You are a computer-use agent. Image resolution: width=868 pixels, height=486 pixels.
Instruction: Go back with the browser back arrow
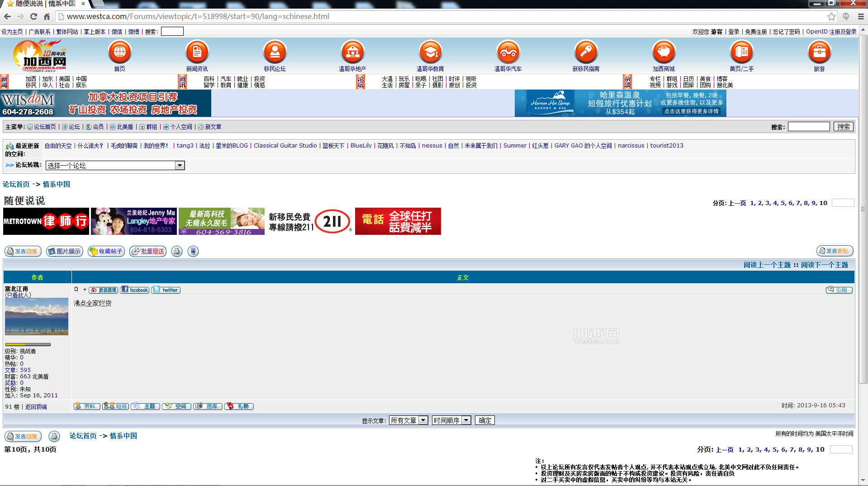click(x=8, y=16)
